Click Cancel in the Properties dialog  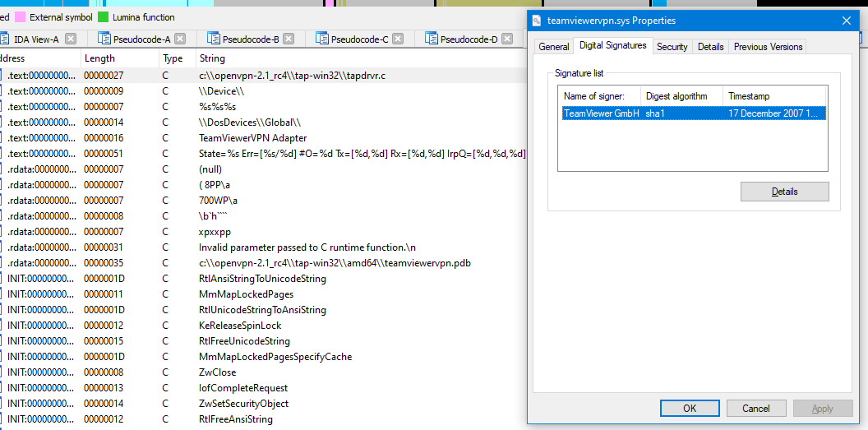[x=756, y=409]
